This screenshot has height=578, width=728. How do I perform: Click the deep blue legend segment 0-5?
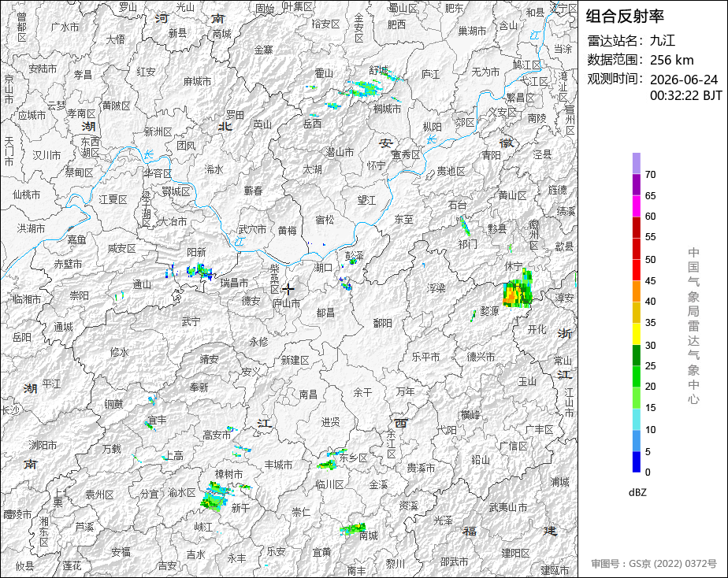coord(636,461)
